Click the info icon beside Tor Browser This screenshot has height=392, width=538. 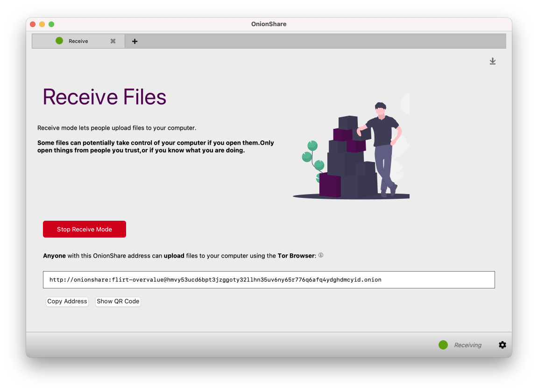tap(320, 255)
